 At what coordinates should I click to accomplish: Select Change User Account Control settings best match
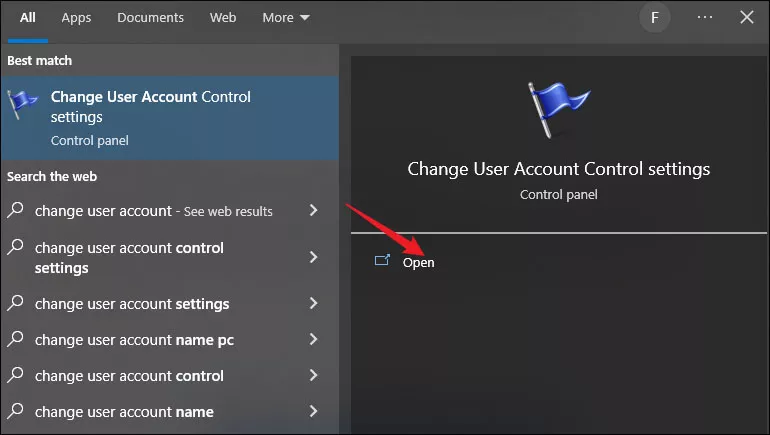(x=170, y=118)
